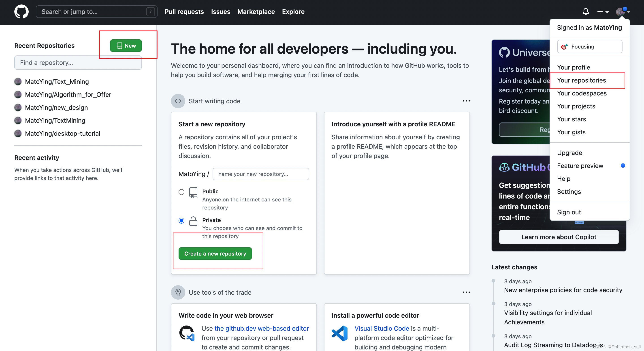Click the wrench Use tools of the trade icon

point(178,293)
